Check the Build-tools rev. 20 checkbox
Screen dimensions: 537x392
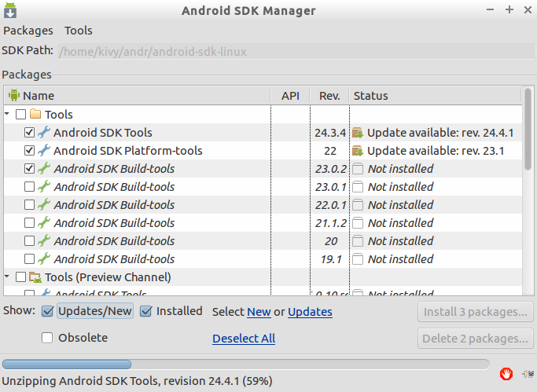[x=29, y=241]
